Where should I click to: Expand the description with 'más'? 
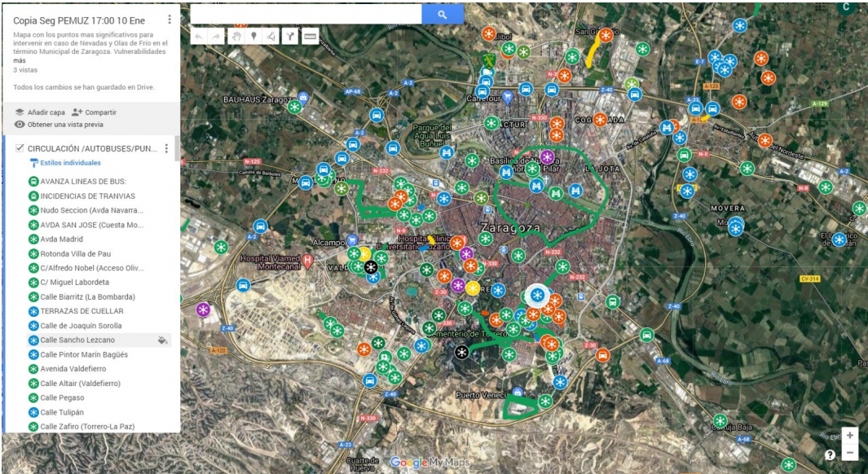pyautogui.click(x=20, y=61)
